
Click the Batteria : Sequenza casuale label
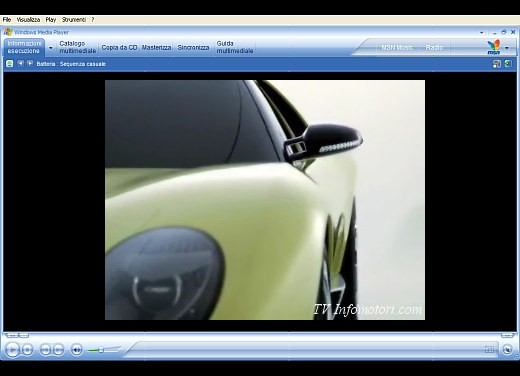click(71, 64)
